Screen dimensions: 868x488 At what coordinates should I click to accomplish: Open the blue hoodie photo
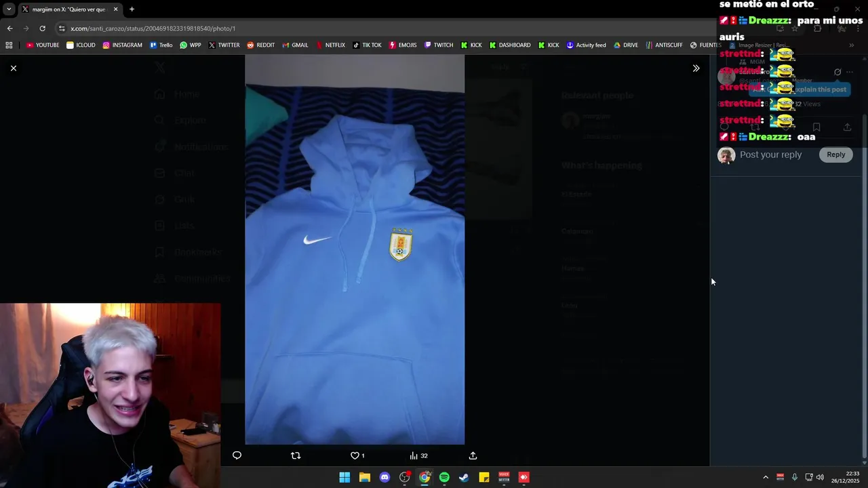tap(355, 249)
